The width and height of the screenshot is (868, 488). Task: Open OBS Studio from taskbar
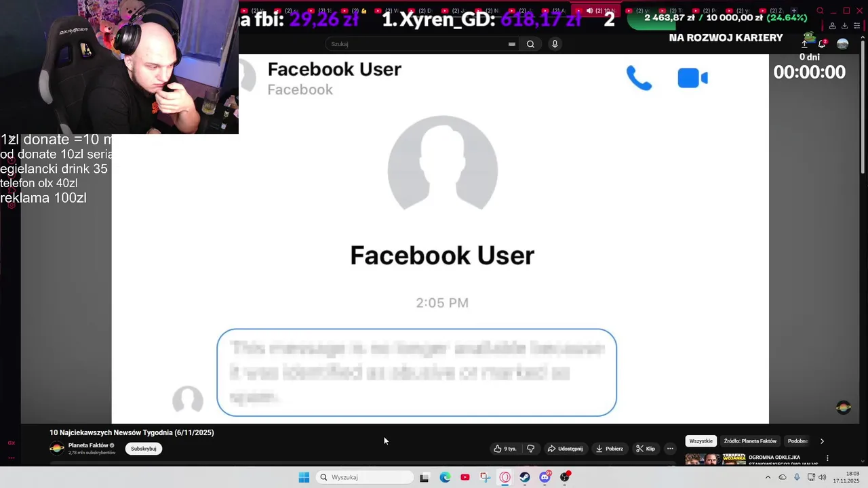(x=565, y=477)
